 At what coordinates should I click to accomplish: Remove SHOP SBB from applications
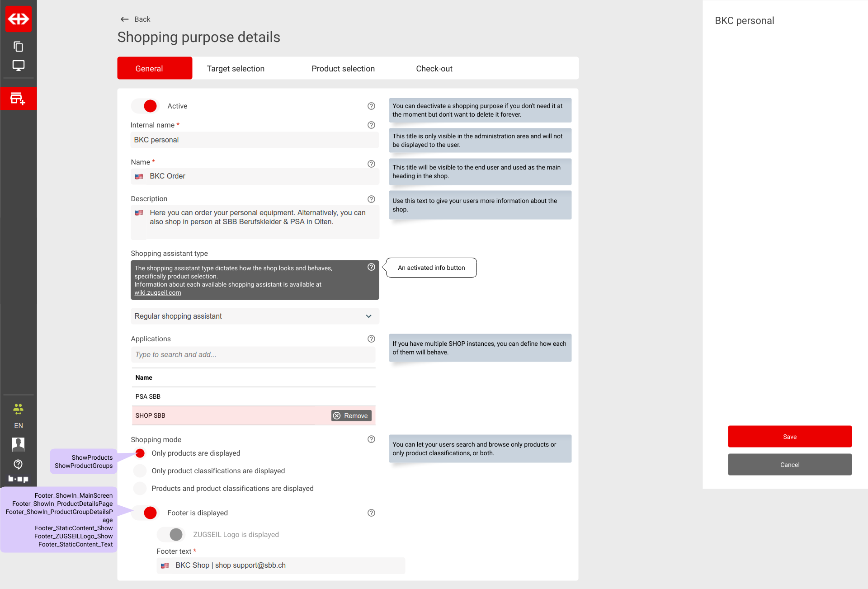[x=351, y=416]
